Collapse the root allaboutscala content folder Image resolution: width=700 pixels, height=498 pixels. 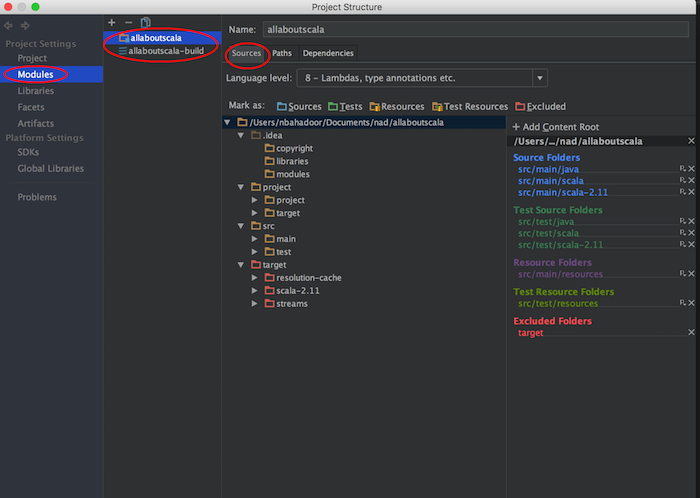[227, 122]
